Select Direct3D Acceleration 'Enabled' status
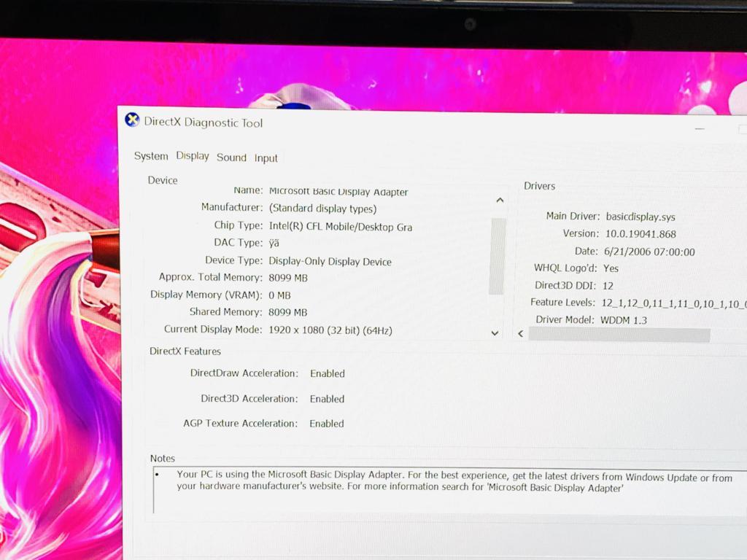This screenshot has width=747, height=560. (x=327, y=399)
